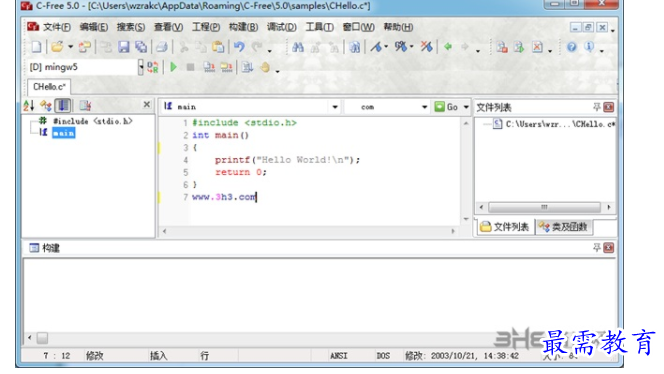Open the 'com' symbol combo box
The image size is (664, 374).
pos(387,107)
